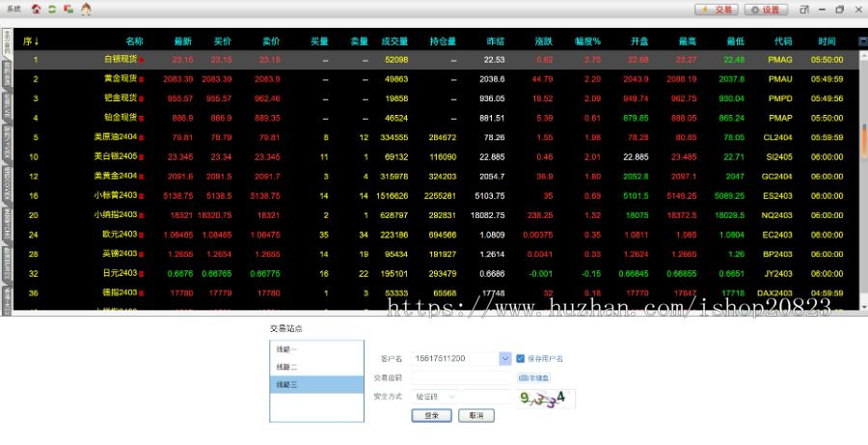Select 线路一 in the station list
The image size is (868, 445).
[x=316, y=349]
